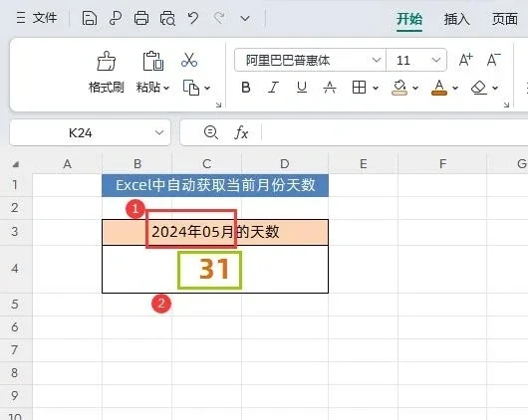Image resolution: width=528 pixels, height=420 pixels.
Task: Expand the Name Box dropdown arrow
Action: [x=159, y=132]
